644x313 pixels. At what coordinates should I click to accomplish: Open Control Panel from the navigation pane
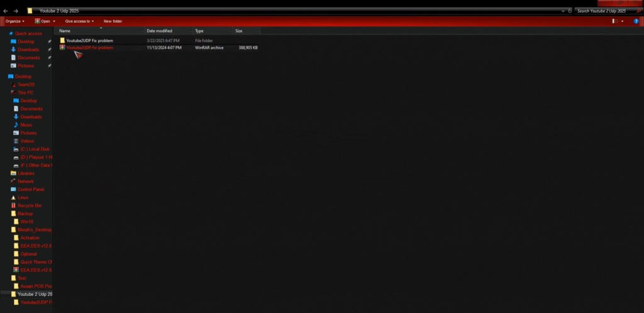31,190
